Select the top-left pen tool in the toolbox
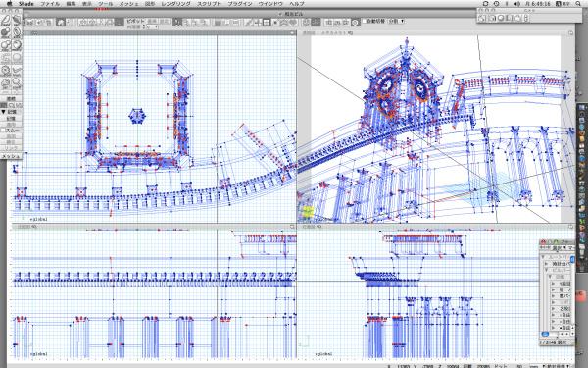The height and width of the screenshot is (368, 588). coord(6,20)
